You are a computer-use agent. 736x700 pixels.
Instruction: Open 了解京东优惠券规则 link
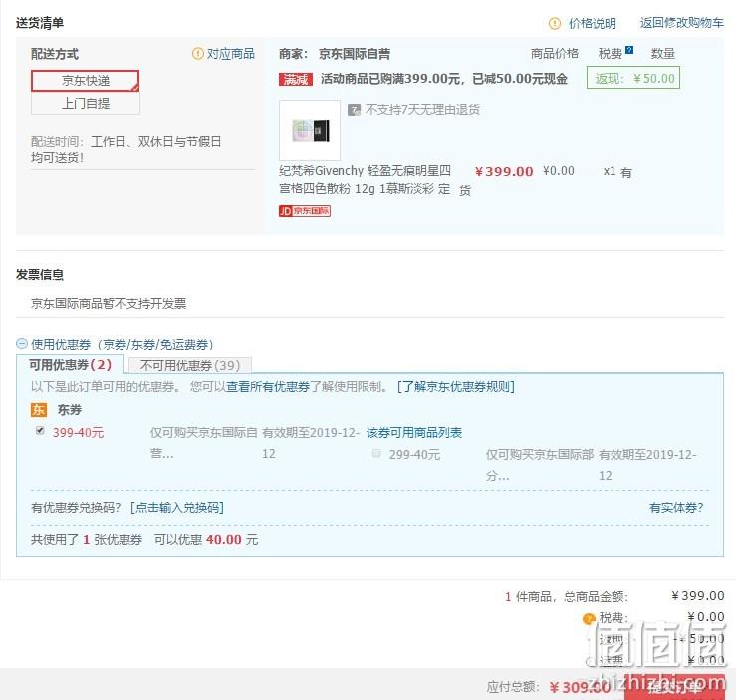(456, 387)
